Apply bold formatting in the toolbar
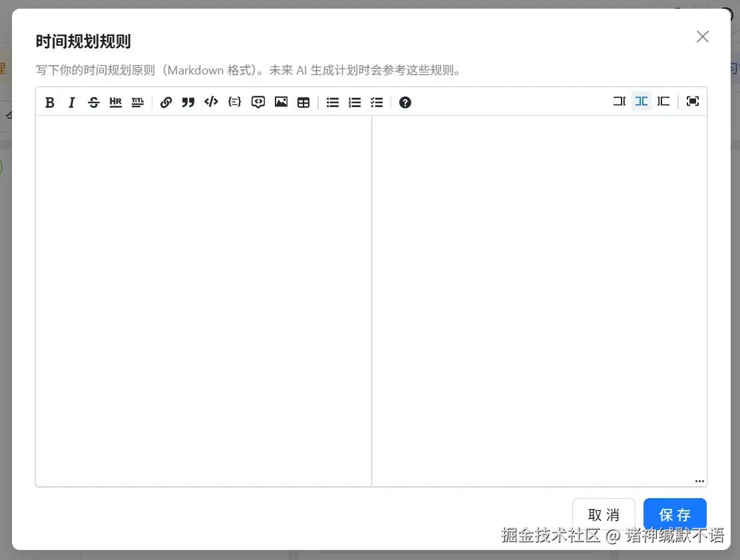740x560 pixels. coord(49,102)
